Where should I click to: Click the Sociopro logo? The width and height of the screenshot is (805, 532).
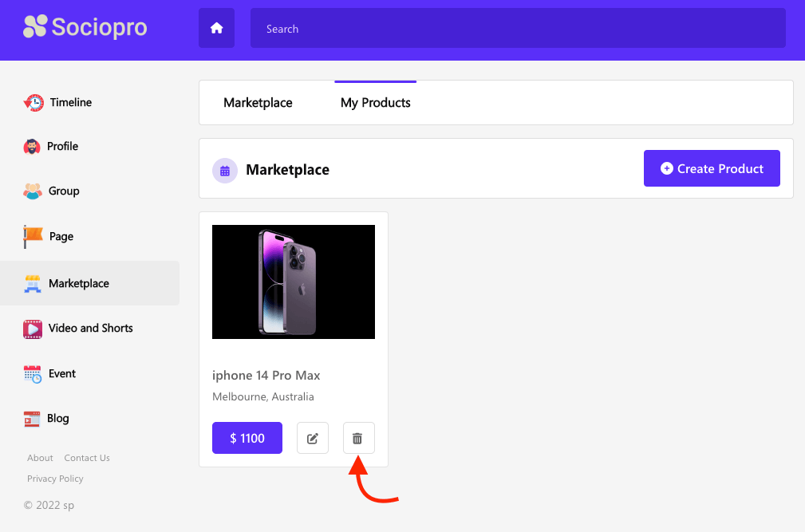85,26
